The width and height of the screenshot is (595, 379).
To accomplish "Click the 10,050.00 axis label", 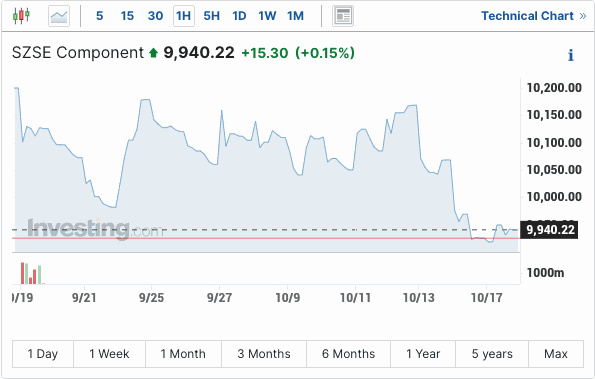I will pyautogui.click(x=554, y=170).
